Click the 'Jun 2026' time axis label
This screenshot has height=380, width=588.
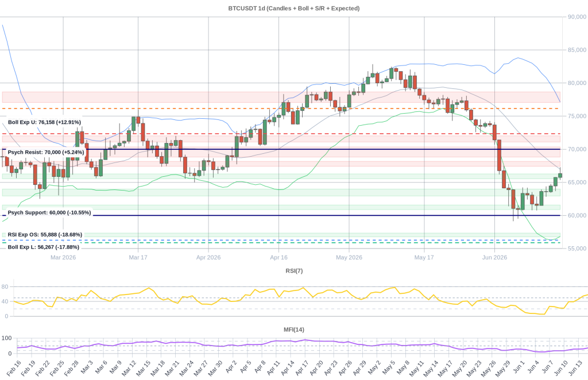click(x=494, y=258)
